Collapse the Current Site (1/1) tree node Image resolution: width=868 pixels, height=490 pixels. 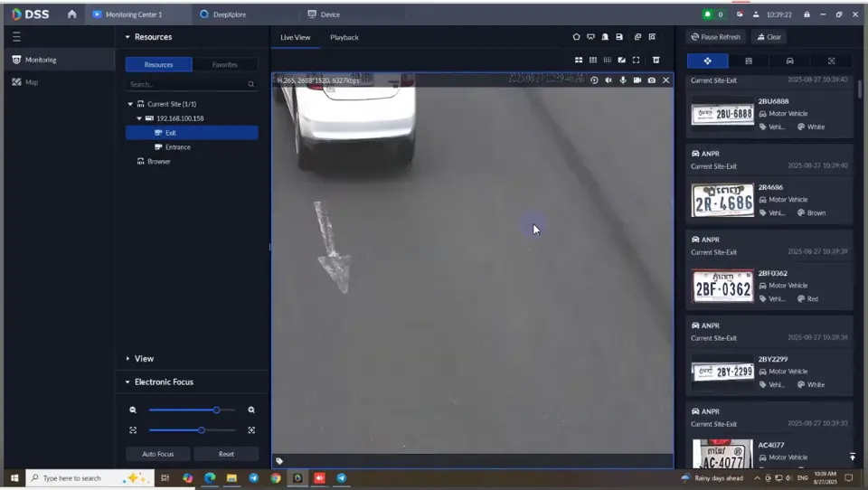(130, 104)
